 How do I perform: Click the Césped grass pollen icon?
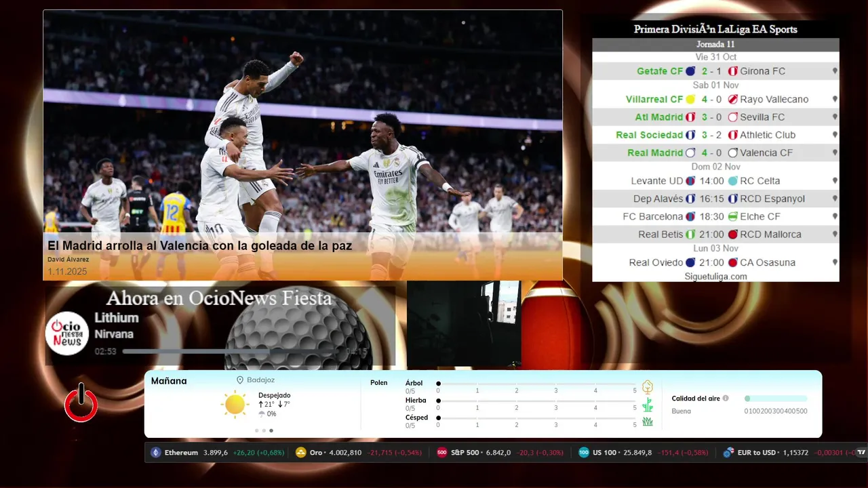pyautogui.click(x=648, y=422)
